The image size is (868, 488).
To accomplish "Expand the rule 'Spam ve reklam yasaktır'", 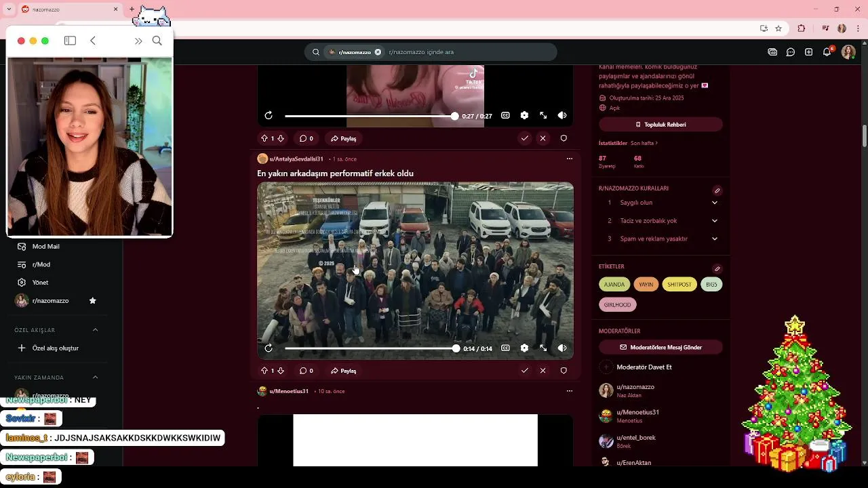I will (x=715, y=239).
